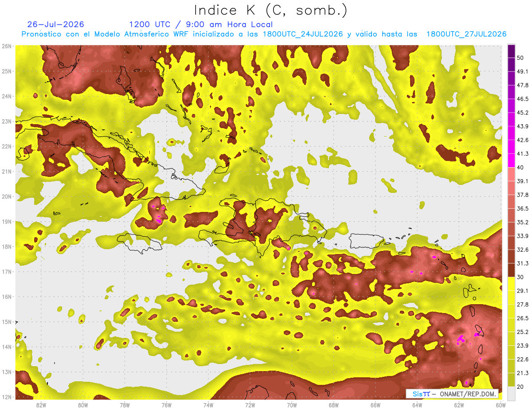532x411 pixels.
Task: Click the '23.9' color scale value
Action: point(522,345)
